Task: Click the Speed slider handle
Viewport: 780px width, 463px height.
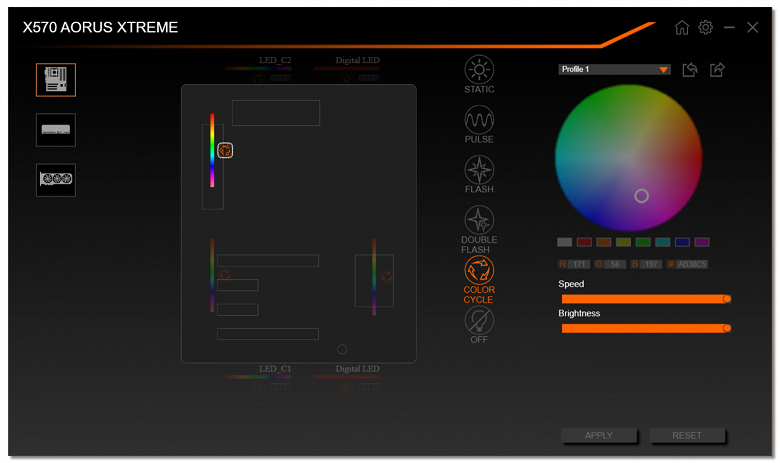Action: [x=727, y=299]
